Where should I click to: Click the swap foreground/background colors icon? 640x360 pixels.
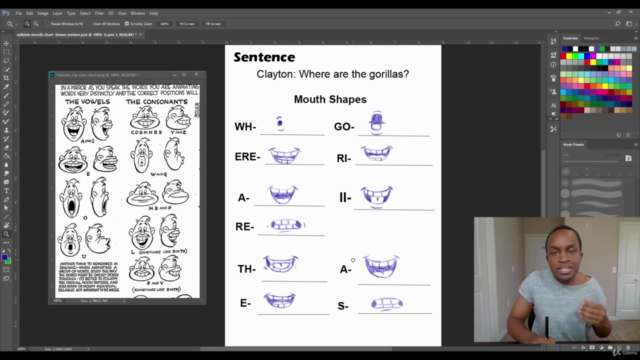tap(9, 251)
